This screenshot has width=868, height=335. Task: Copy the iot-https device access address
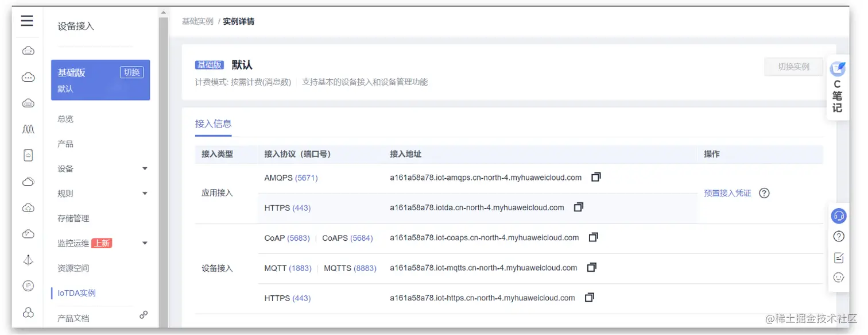[x=590, y=297]
